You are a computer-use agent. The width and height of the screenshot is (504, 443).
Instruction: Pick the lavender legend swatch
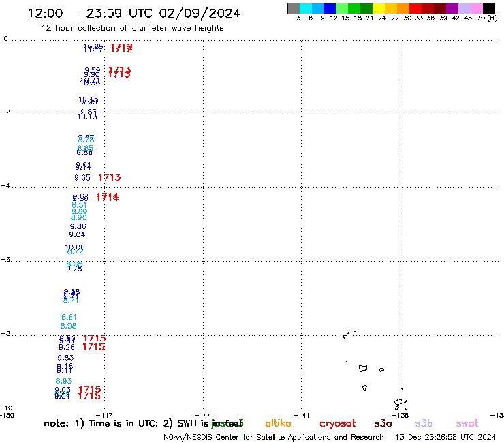tap(464, 8)
